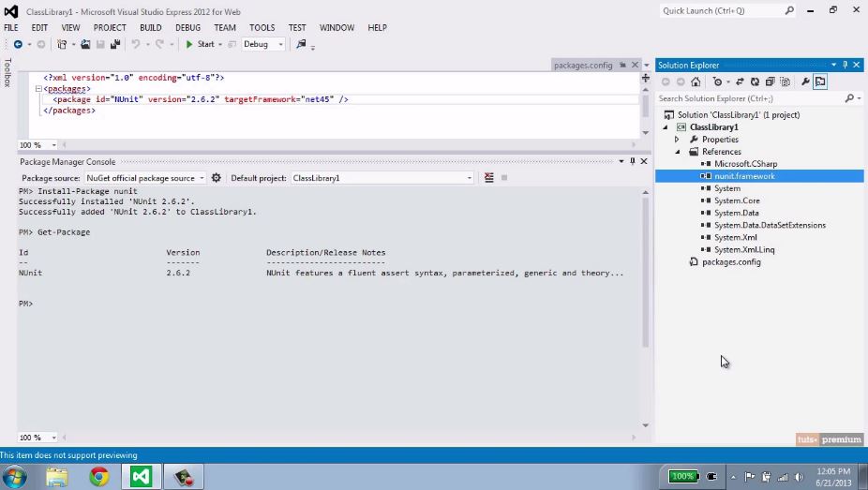The image size is (868, 490).
Task: Select the Microsoft.CSharp reference
Action: point(745,164)
